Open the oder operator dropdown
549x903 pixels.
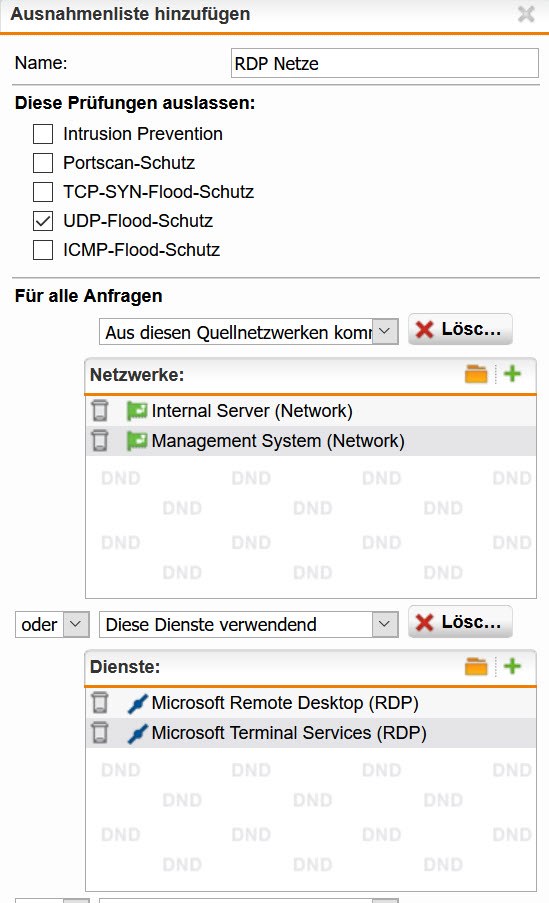pyautogui.click(x=52, y=624)
